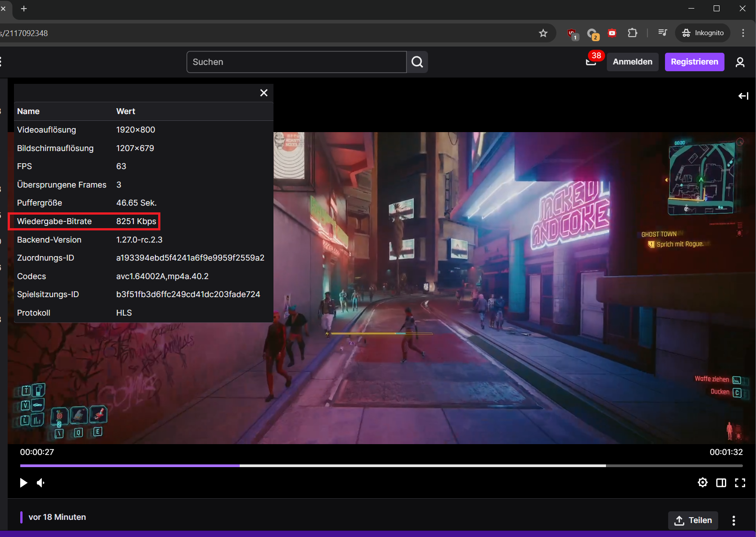
Task: Open a new browser tab
Action: (x=24, y=9)
